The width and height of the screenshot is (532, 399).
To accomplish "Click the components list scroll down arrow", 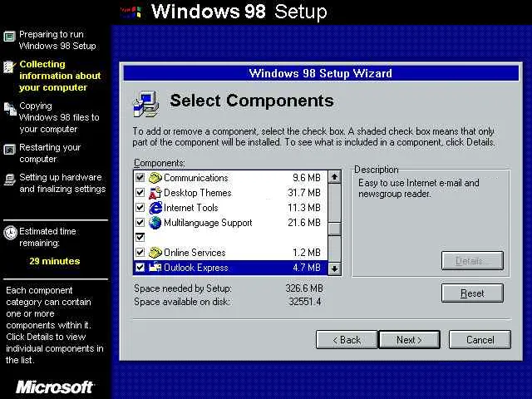I will point(334,268).
